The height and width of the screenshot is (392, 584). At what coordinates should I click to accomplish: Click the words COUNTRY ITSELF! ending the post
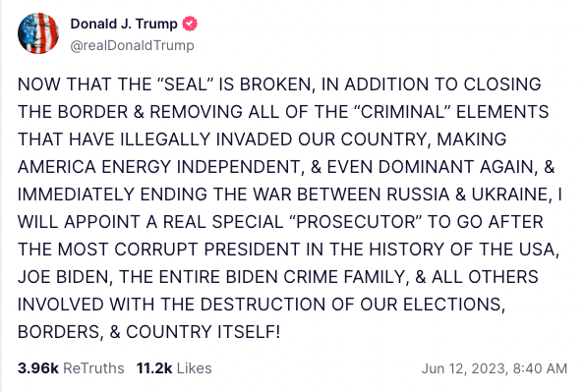(x=203, y=332)
